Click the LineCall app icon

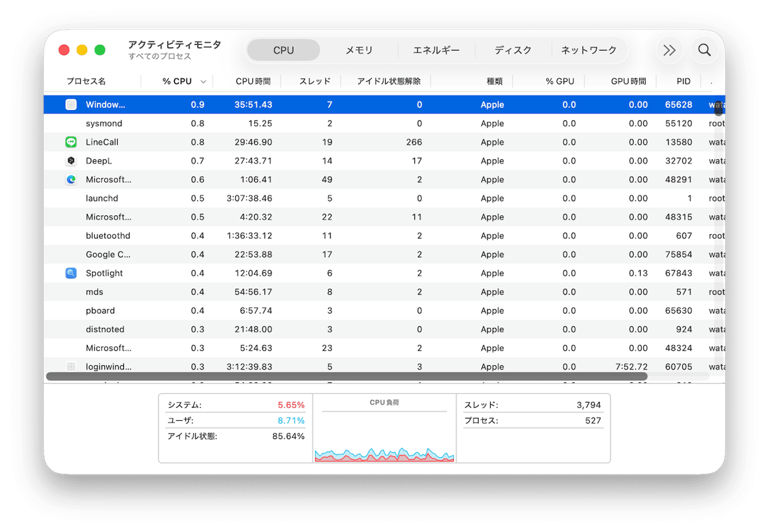click(x=70, y=142)
